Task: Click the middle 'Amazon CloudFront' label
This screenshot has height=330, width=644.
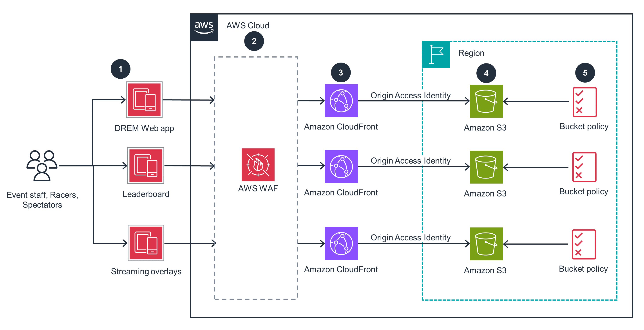Action: [x=341, y=193]
